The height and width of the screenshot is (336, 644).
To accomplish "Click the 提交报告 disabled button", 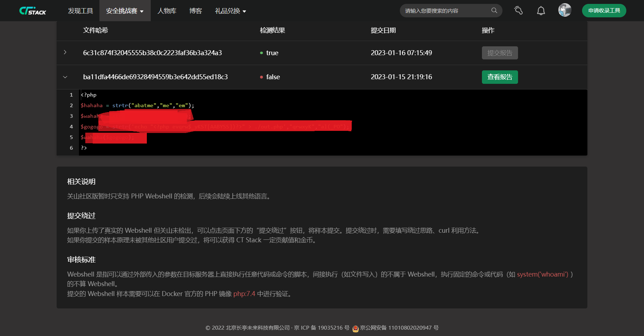I will (500, 53).
